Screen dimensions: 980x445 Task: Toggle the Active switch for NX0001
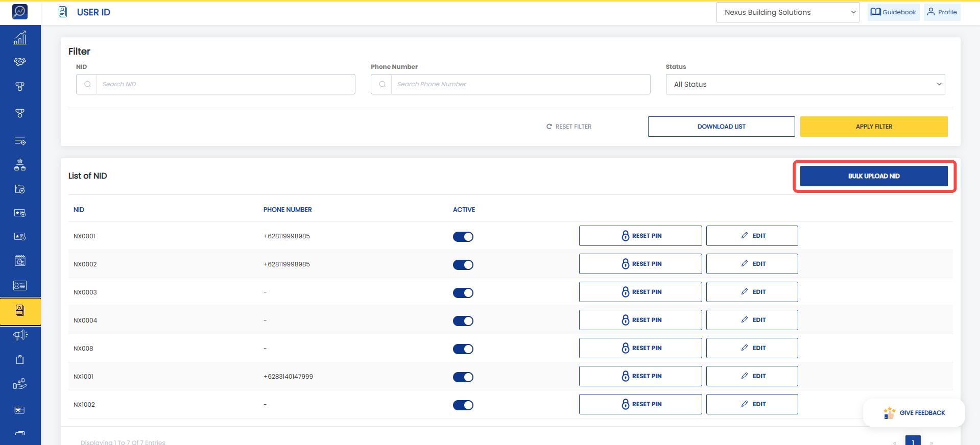[463, 237]
